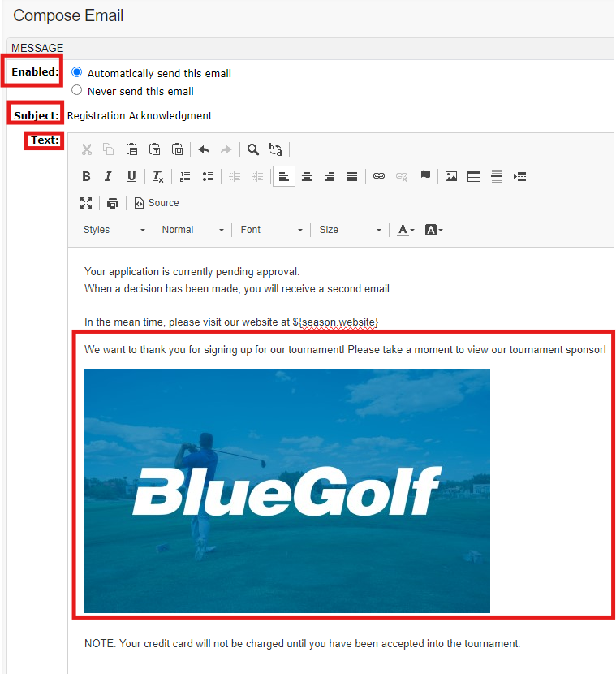Click the Unlink icon
This screenshot has height=674, width=616.
click(x=402, y=176)
